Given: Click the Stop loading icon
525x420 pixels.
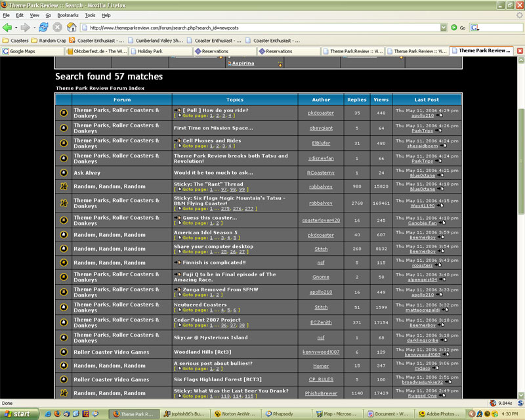Looking at the screenshot, I should coord(58,28).
